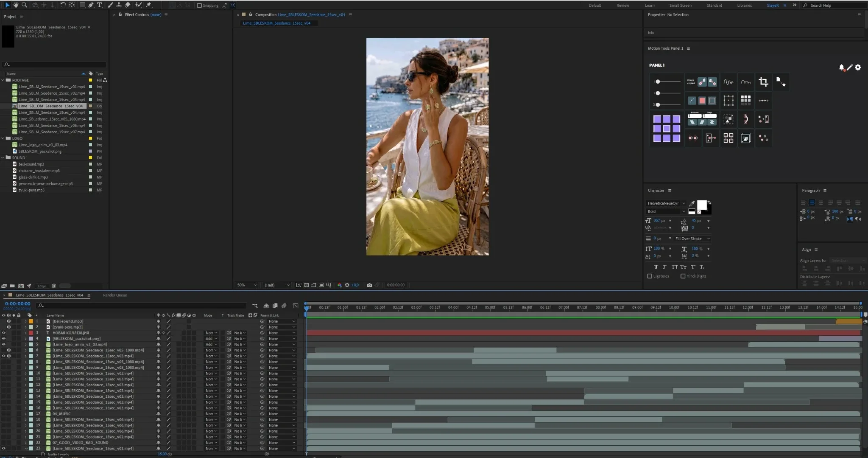
Task: Hide the НОВАЯ КОЛЛЕКЦИЯ text layer
Action: pos(4,333)
